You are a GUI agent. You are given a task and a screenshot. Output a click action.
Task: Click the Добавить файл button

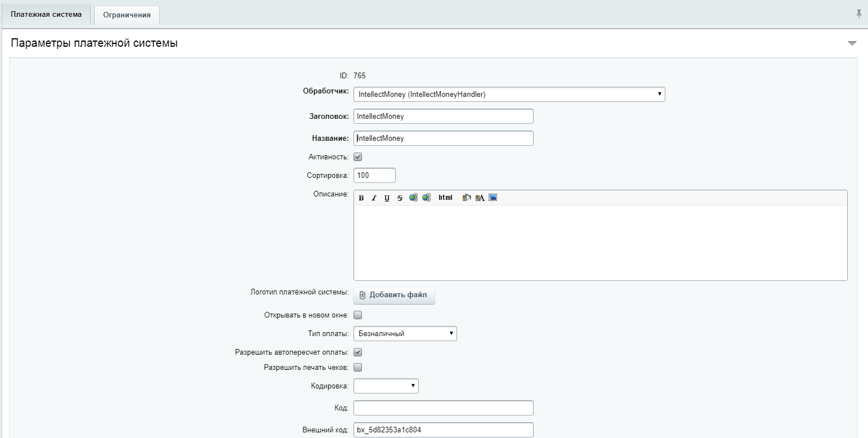click(394, 295)
